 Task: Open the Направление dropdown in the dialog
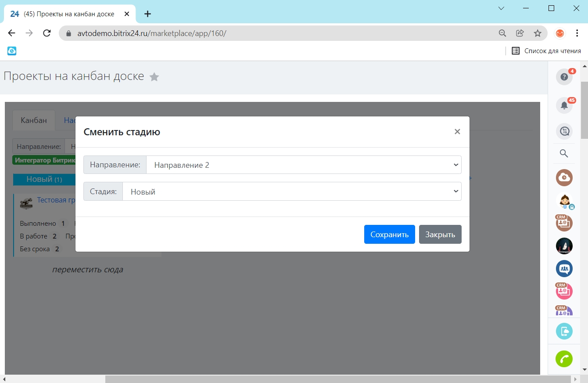pyautogui.click(x=304, y=165)
